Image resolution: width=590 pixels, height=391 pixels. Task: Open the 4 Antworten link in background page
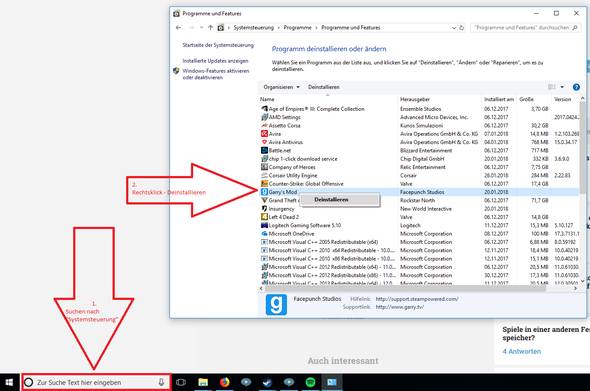pos(522,351)
